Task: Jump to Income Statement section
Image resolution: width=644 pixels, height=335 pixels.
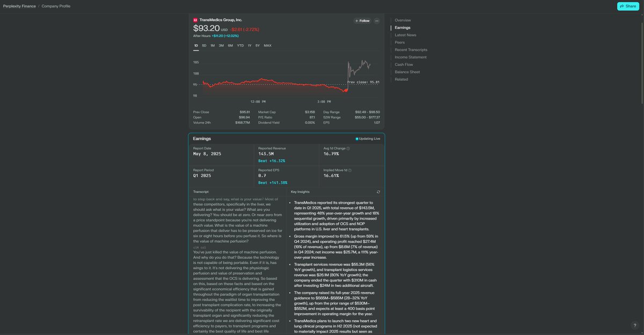Action: click(x=411, y=57)
